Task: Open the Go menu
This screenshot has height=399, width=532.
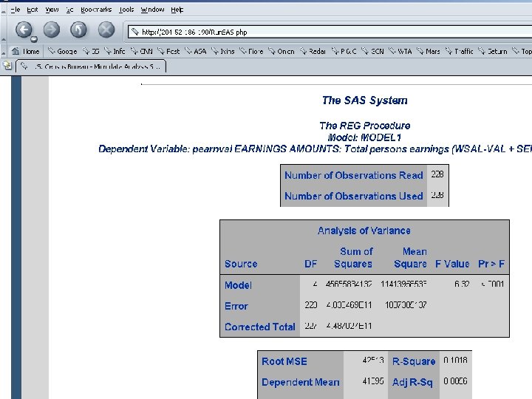Action: [69, 10]
